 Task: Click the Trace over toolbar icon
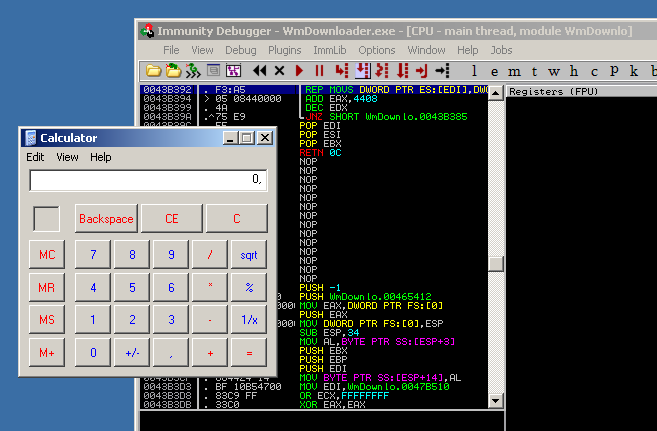pos(403,71)
